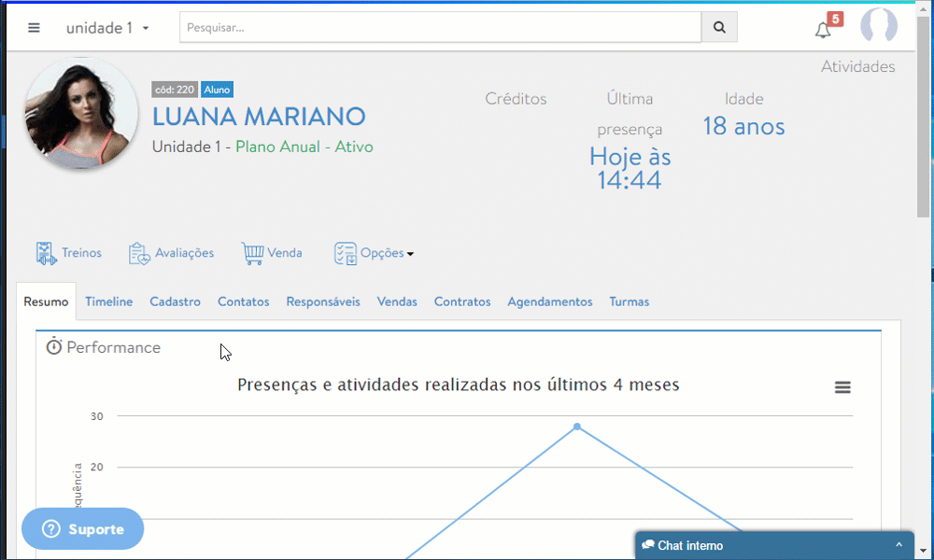The height and width of the screenshot is (560, 934).
Task: View the Turmas tab
Action: (629, 301)
